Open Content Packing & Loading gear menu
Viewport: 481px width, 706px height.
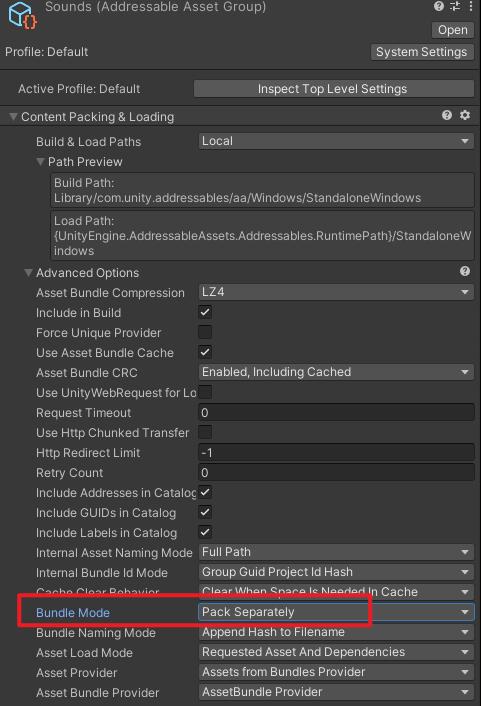click(x=465, y=115)
